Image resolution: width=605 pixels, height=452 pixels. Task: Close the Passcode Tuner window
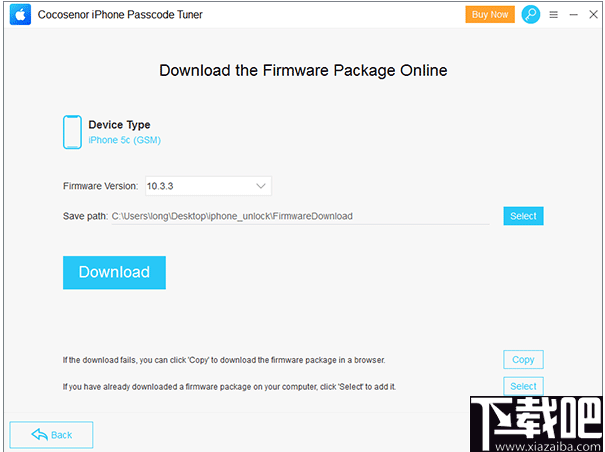point(593,15)
